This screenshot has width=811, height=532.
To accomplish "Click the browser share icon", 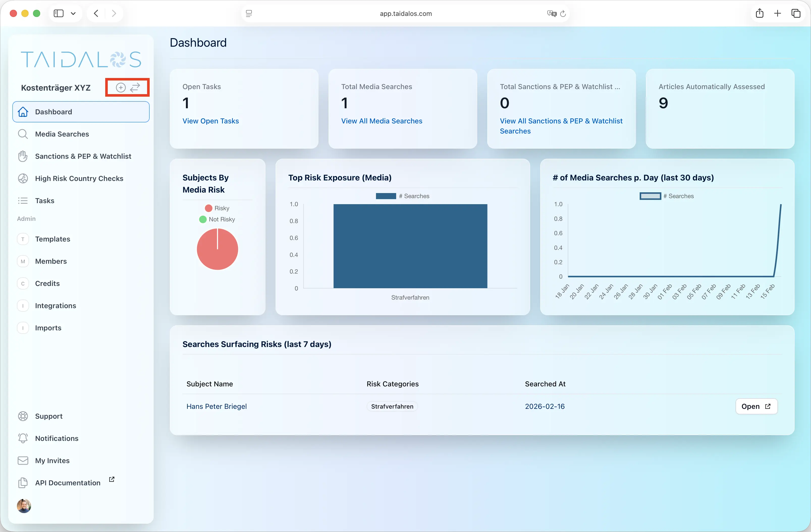I will [x=760, y=13].
